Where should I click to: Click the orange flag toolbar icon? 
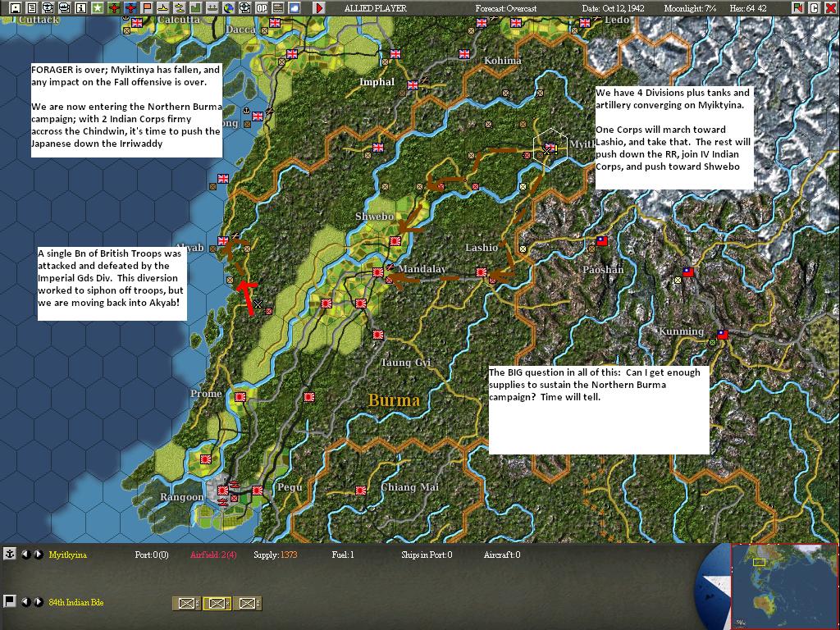(x=146, y=7)
